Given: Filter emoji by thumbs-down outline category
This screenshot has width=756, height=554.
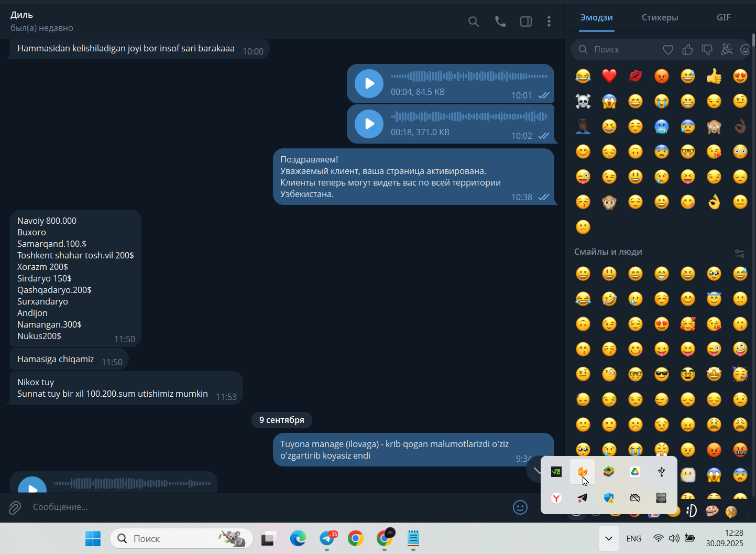Looking at the screenshot, I should (x=707, y=50).
